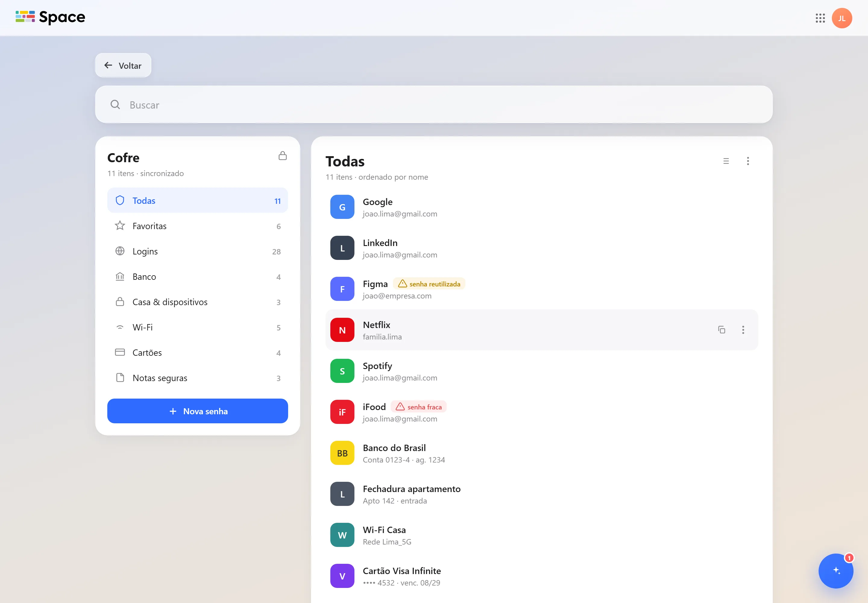Select the Cartão Visa Infinite entry title
The image size is (868, 603).
coord(402,571)
